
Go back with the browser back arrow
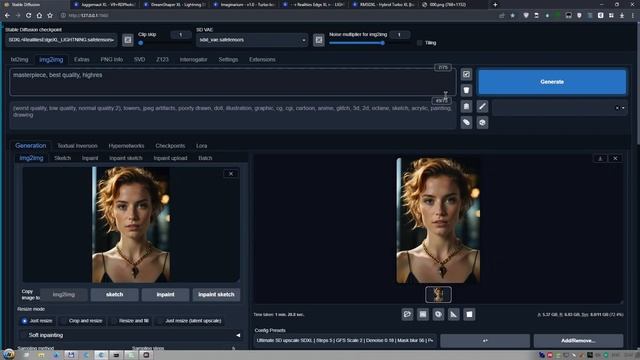(7, 16)
